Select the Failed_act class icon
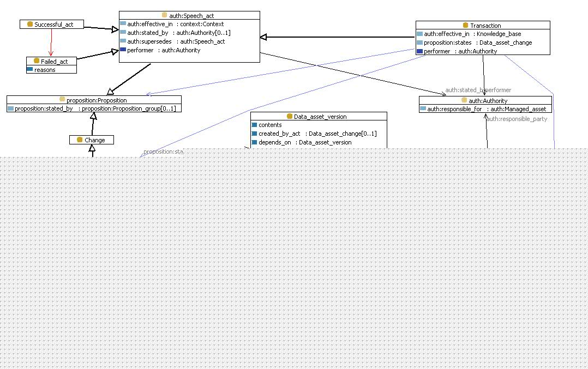This screenshot has width=588, height=369. coord(37,61)
